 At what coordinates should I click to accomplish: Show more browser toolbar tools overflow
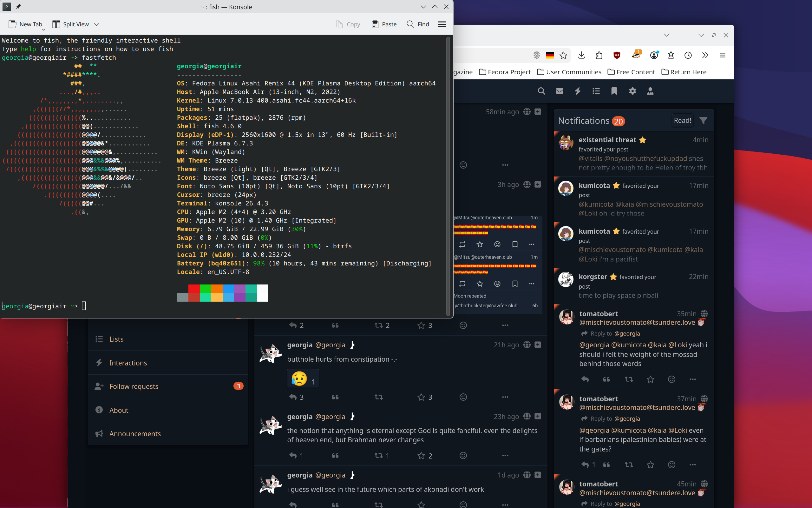click(705, 55)
